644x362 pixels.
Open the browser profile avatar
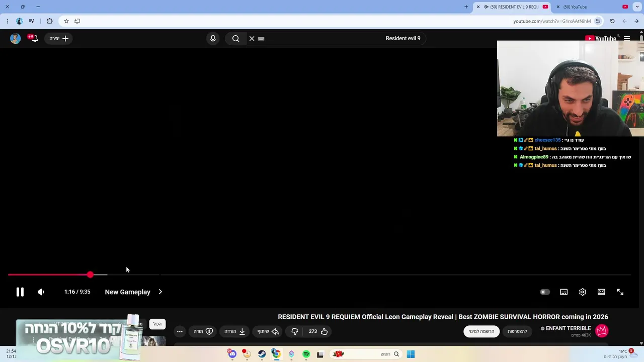point(19,21)
